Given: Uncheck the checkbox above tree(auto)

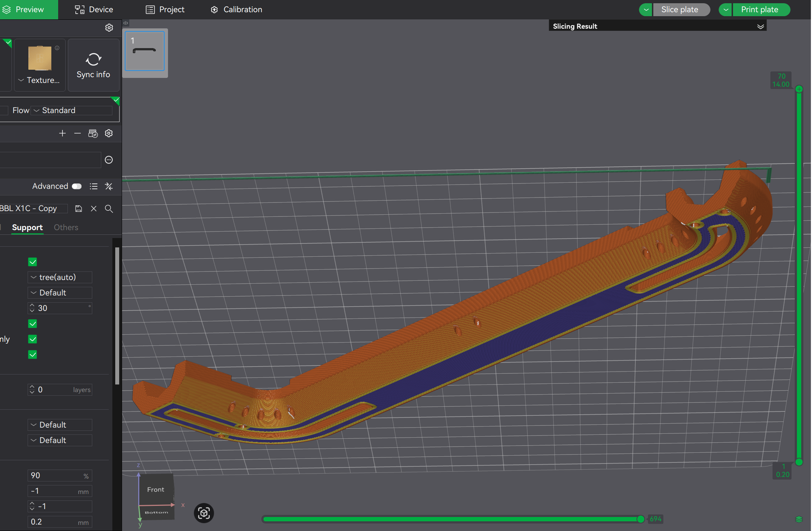Looking at the screenshot, I should (33, 262).
